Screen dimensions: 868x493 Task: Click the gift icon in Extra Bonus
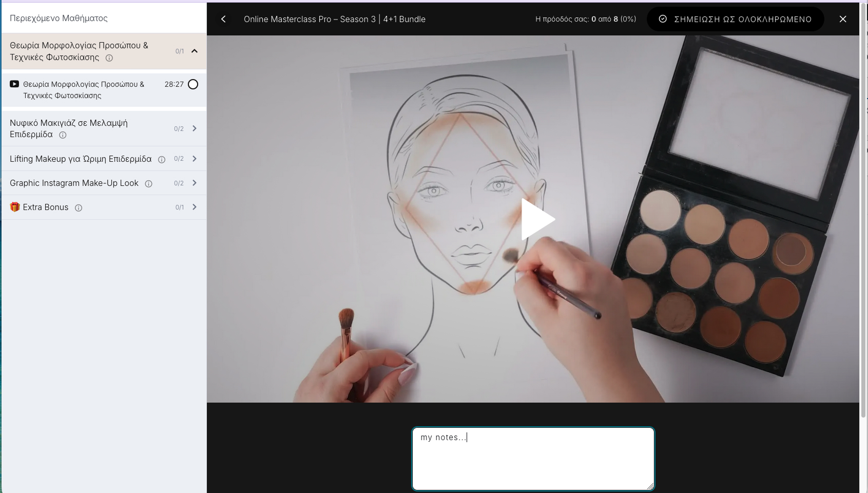[15, 207]
